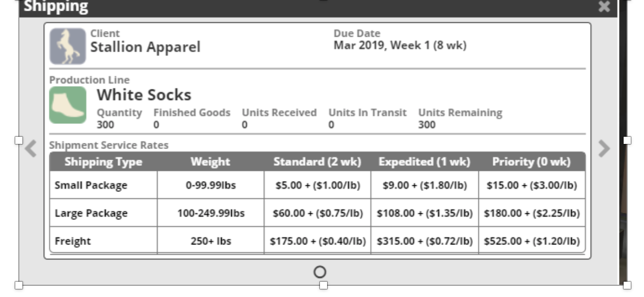Close the Shipping dialog

(x=604, y=7)
